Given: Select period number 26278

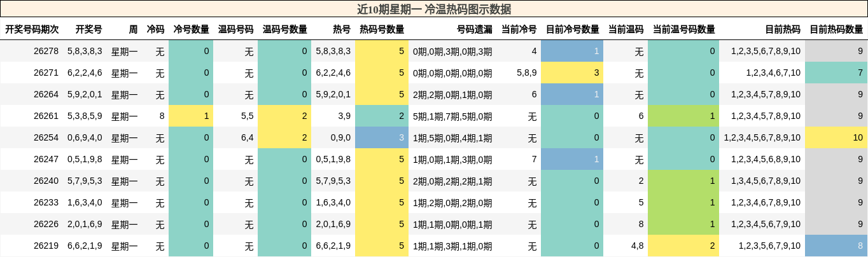Looking at the screenshot, I should pos(46,51).
